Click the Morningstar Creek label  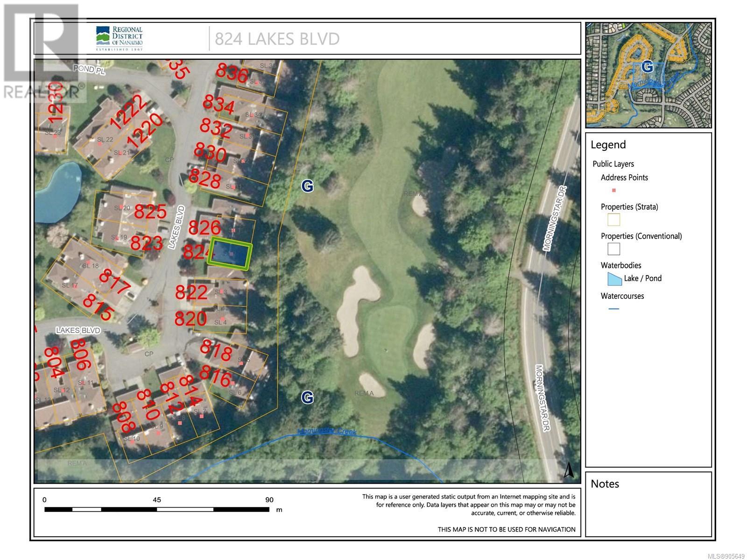pyautogui.click(x=327, y=432)
